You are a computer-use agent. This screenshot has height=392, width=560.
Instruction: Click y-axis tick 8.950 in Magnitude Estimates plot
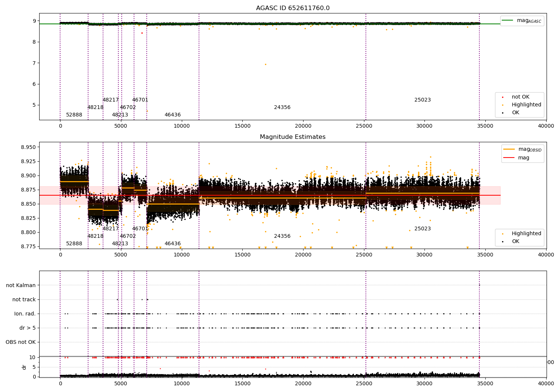(28, 147)
